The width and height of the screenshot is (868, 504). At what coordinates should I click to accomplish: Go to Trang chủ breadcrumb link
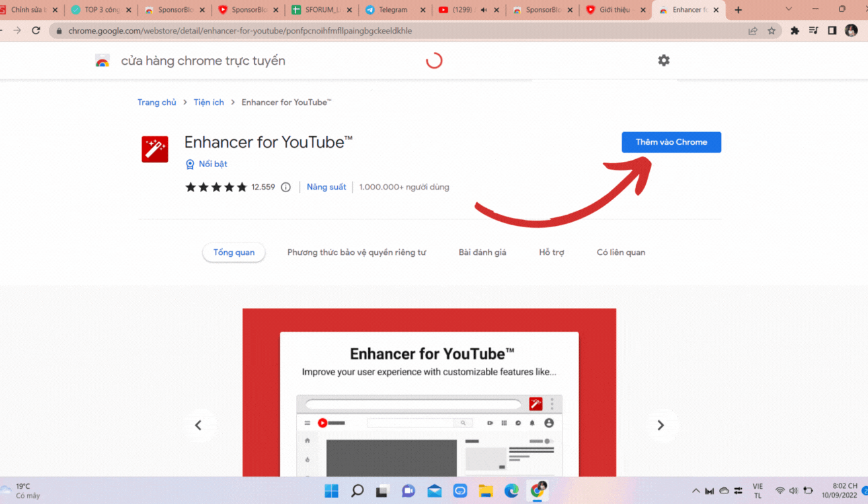pos(157,102)
